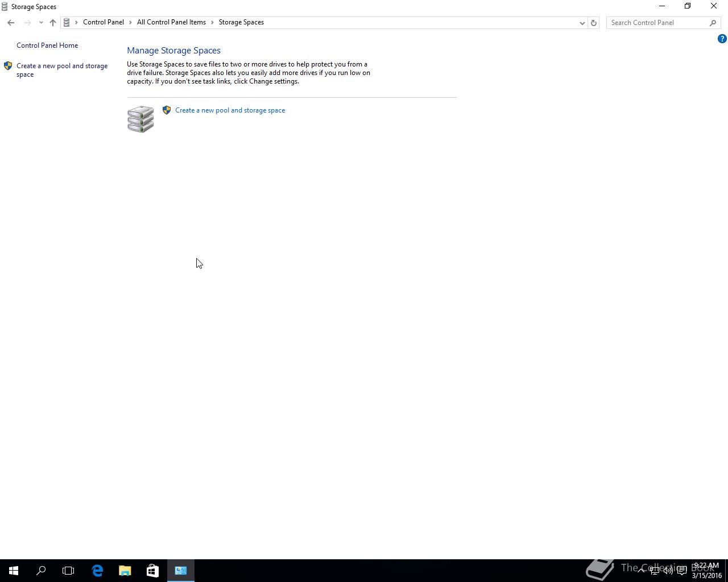Image resolution: width=728 pixels, height=582 pixels.
Task: Click the stacked drives icon
Action: coord(140,119)
